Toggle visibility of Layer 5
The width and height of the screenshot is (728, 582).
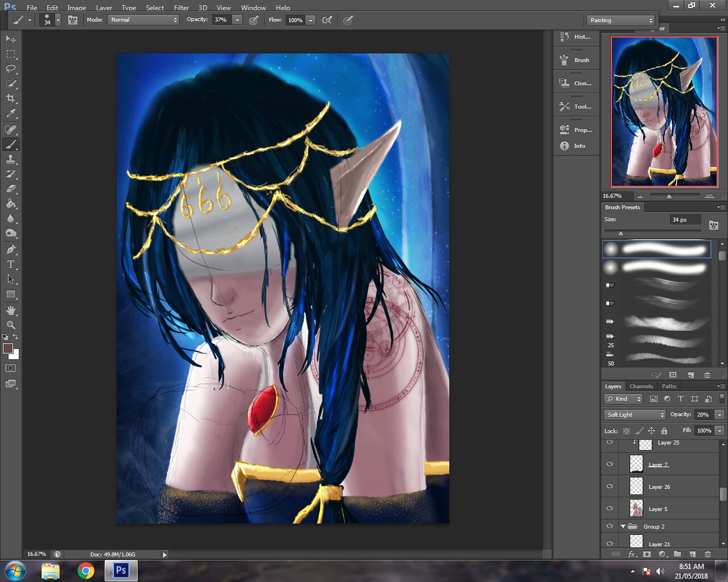pos(610,509)
